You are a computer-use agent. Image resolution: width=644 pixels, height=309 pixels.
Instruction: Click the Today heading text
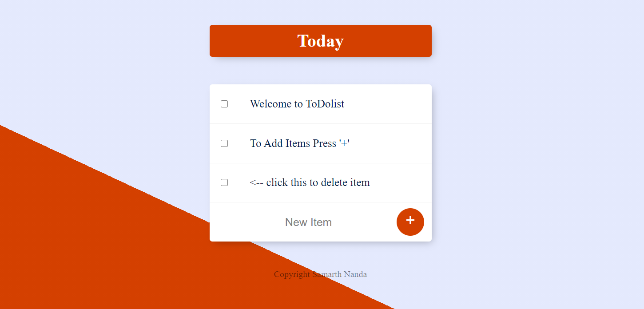point(320,41)
